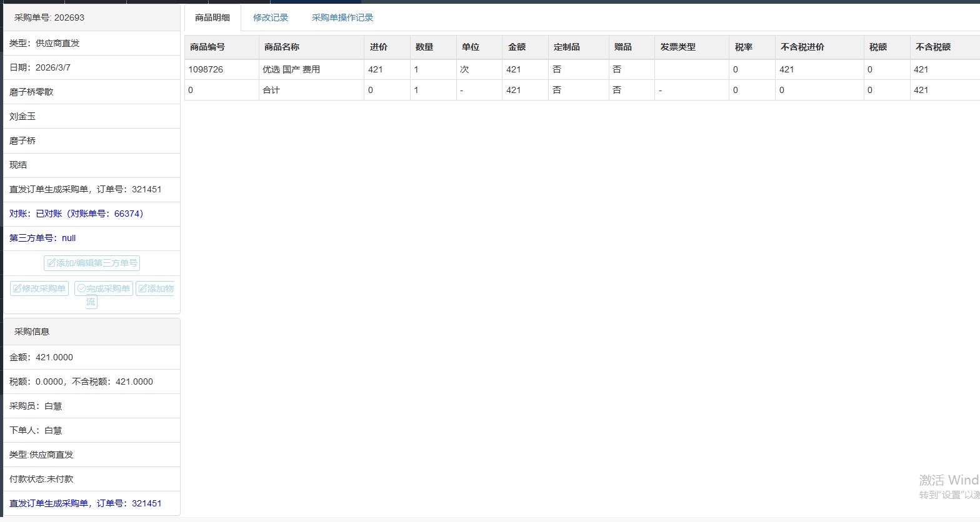This screenshot has width=980, height=522.
Task: Click the 进价 column header
Action: 379,47
